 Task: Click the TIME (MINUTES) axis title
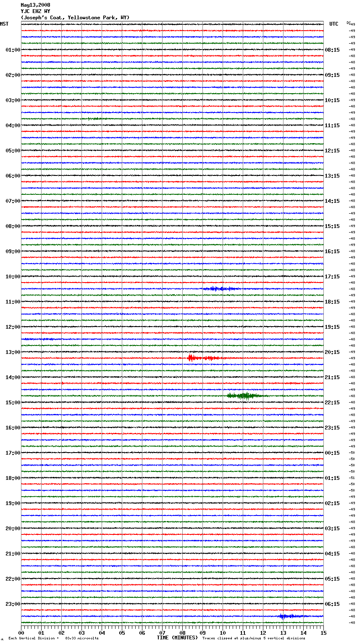click(177, 638)
